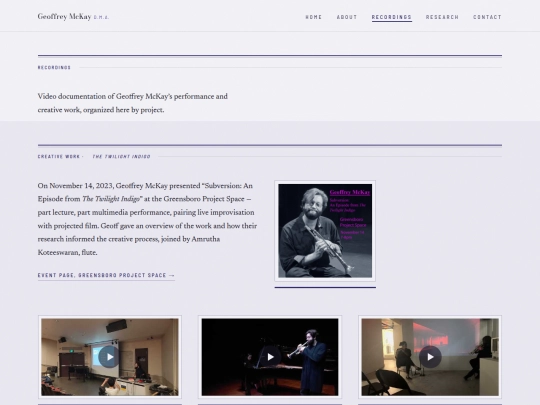Open the Research nav link
This screenshot has width=540, height=405.
click(x=442, y=17)
